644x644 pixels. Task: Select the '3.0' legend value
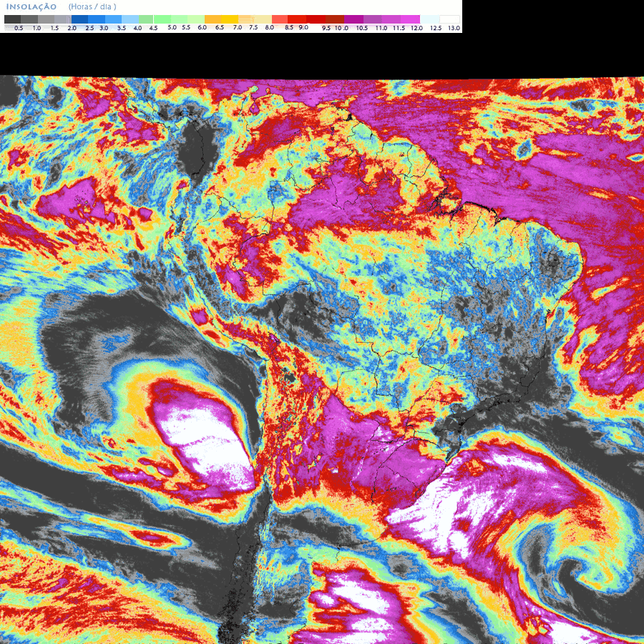104,28
